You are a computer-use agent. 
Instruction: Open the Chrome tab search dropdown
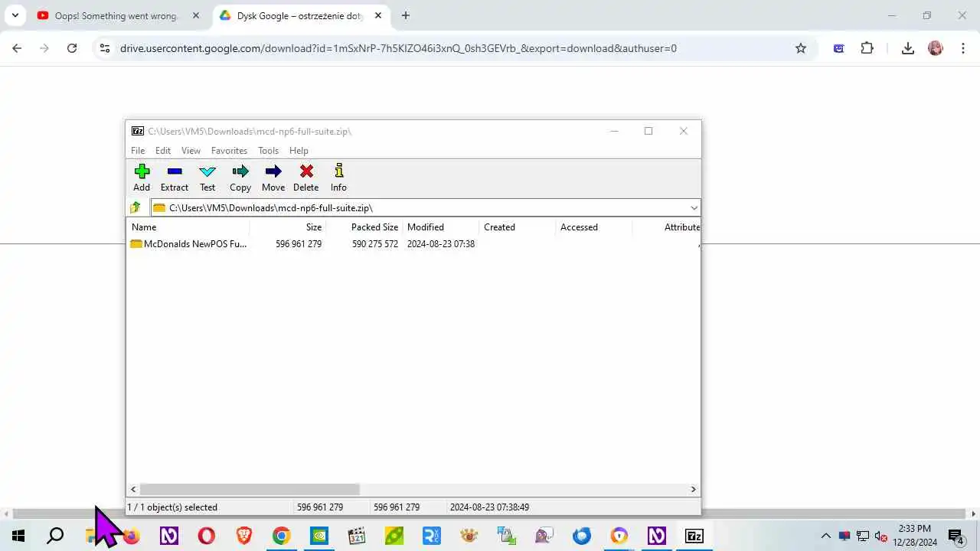pos(15,15)
